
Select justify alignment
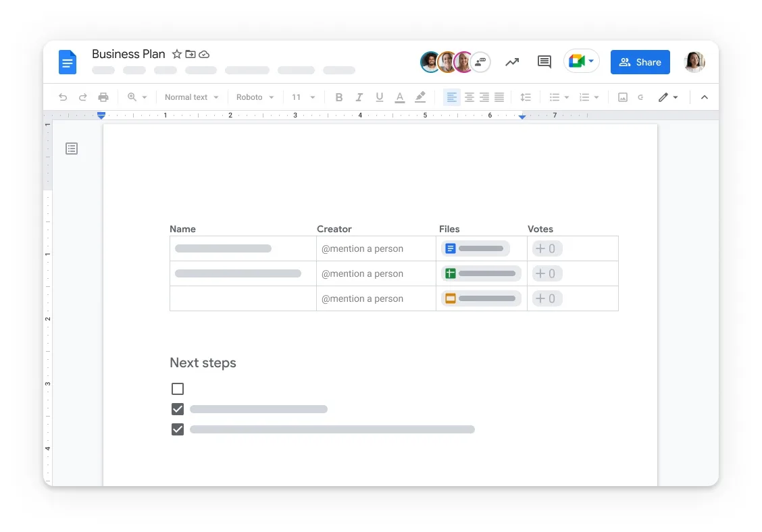pos(499,97)
